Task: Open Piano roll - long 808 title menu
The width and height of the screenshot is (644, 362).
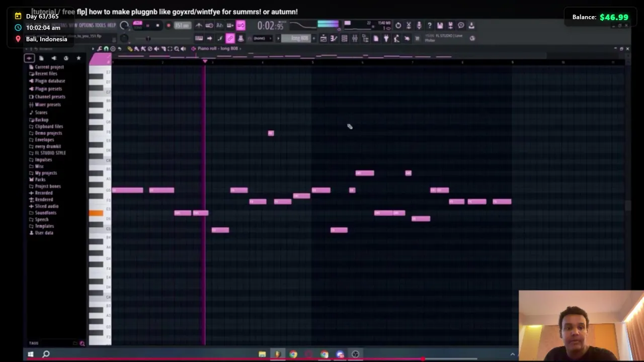Action: click(x=218, y=49)
